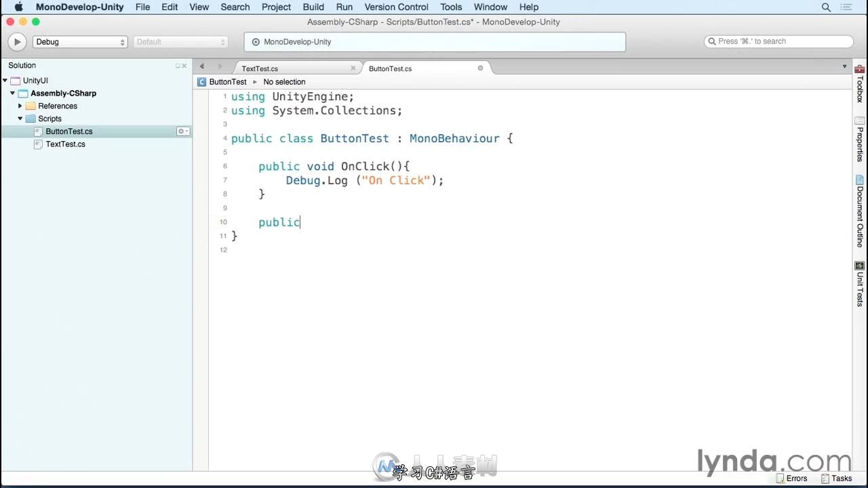
Task: Close the TextTest.cs tab
Action: (353, 68)
